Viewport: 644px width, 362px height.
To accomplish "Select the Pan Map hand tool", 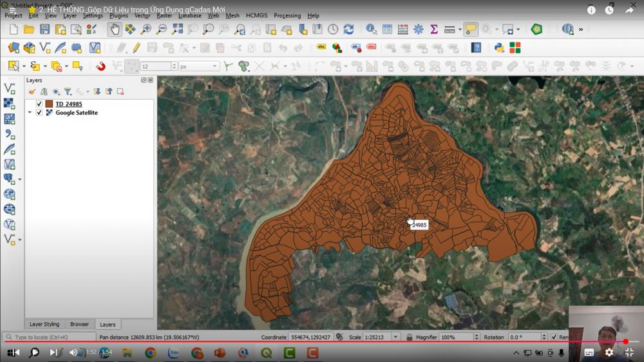I will [x=115, y=29].
